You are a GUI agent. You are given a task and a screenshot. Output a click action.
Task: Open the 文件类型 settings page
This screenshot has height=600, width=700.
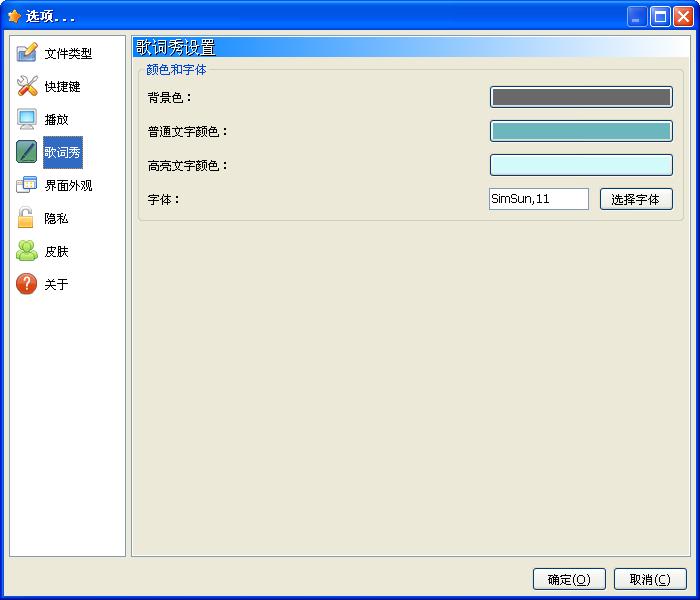(68, 54)
